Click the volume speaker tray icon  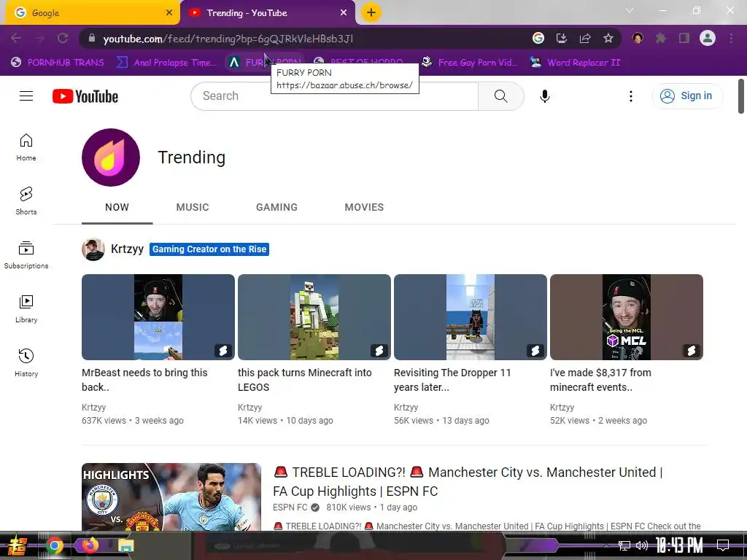pos(642,545)
